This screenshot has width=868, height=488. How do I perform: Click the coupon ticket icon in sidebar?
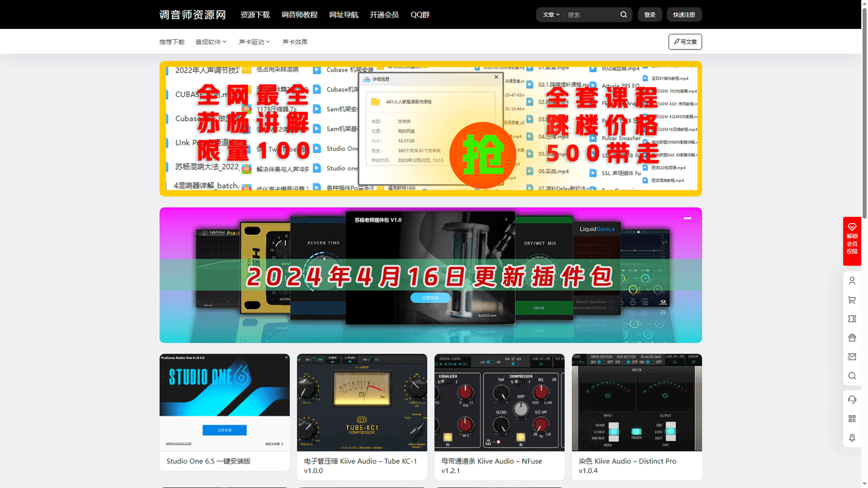pyautogui.click(x=852, y=319)
